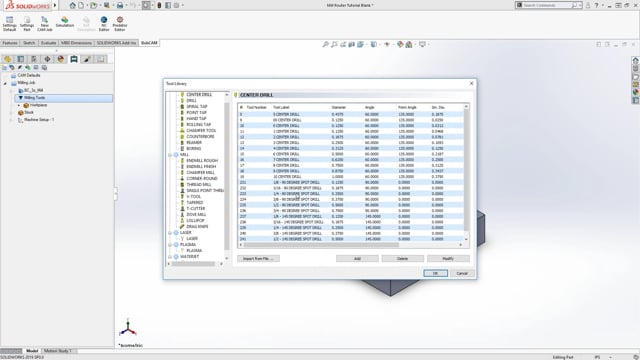Open the Predator Editor
Screen dimensions: 640x360
120,24
